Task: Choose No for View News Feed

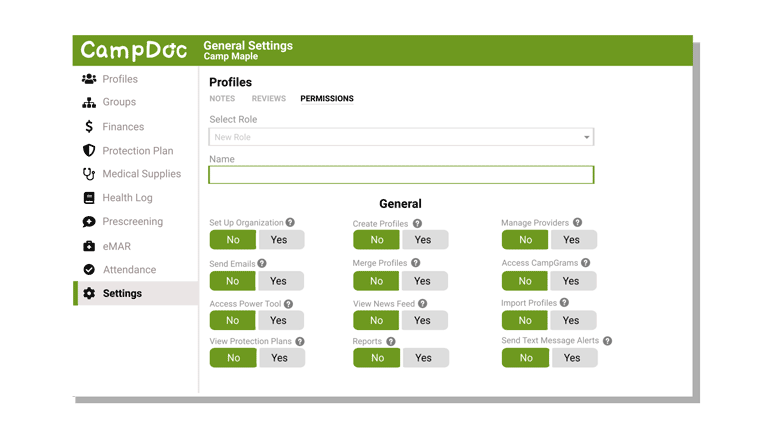Action: click(376, 320)
